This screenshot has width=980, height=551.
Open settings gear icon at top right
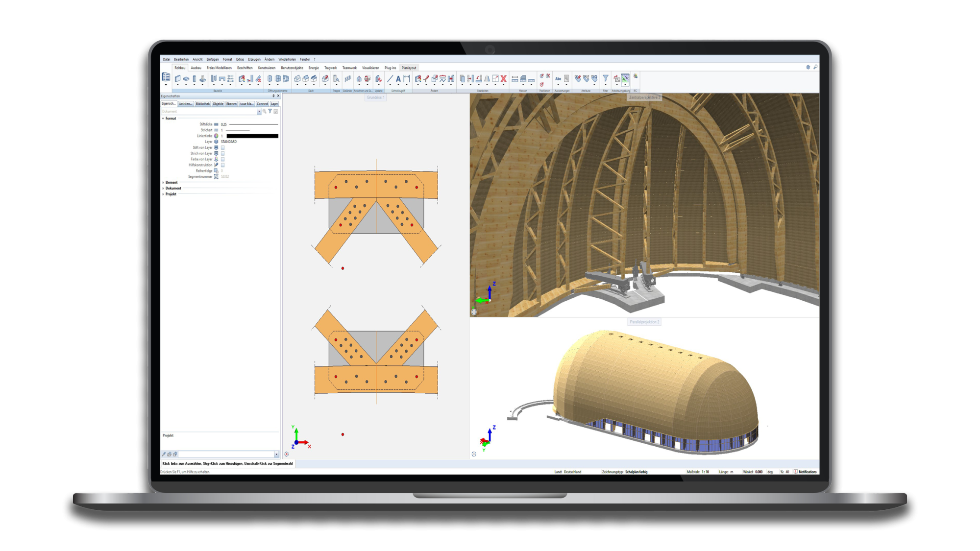tap(808, 67)
